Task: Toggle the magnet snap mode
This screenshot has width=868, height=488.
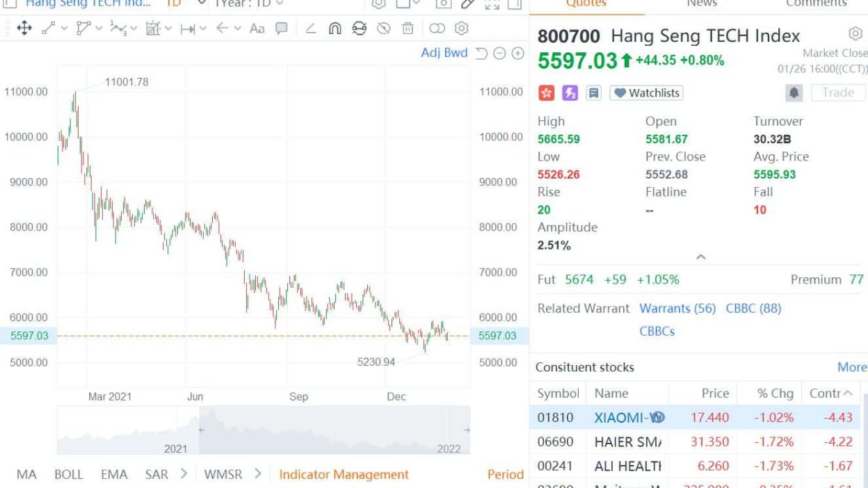Action: pyautogui.click(x=335, y=29)
